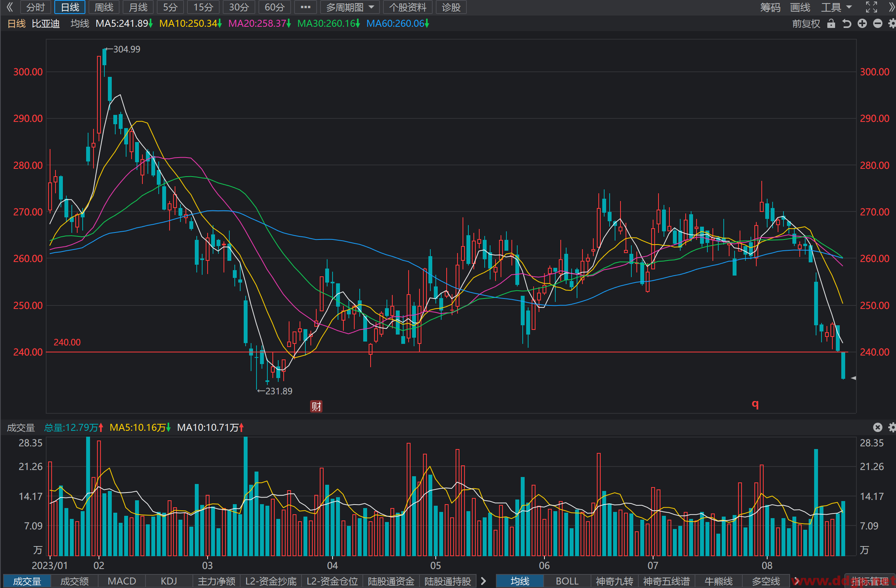Click the 231.89 low price label

(279, 391)
